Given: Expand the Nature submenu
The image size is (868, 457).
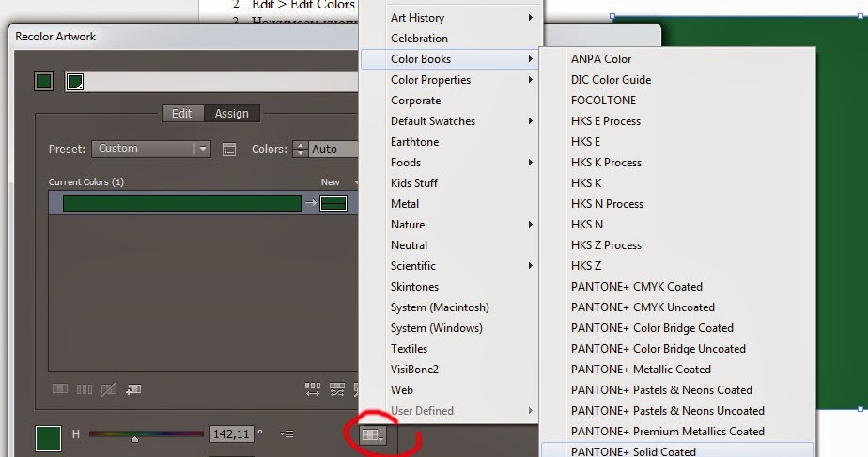Looking at the screenshot, I should (x=449, y=225).
